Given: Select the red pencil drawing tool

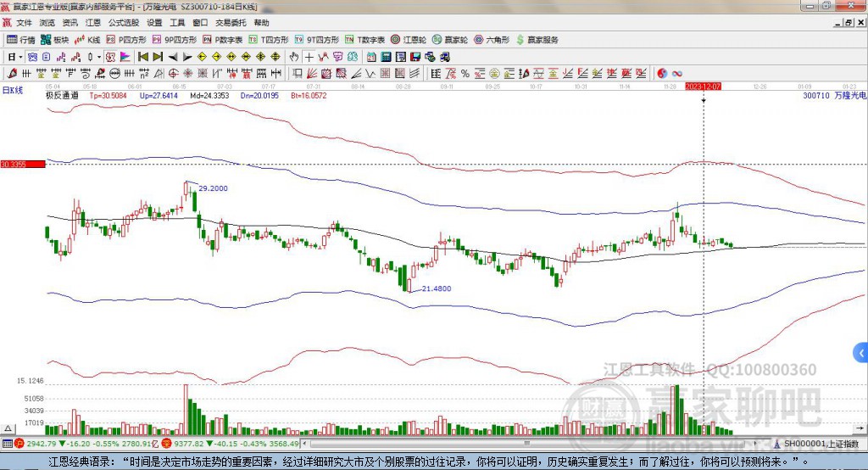Looking at the screenshot, I should point(12,73).
